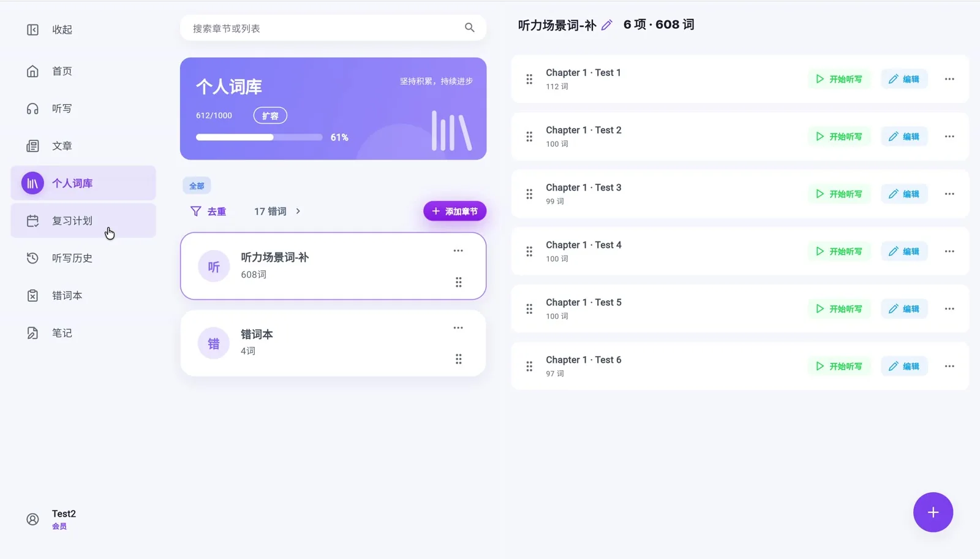Image resolution: width=980 pixels, height=559 pixels.
Task: Click drag handle of Chapter 1 · Test 4
Action: [x=529, y=251]
